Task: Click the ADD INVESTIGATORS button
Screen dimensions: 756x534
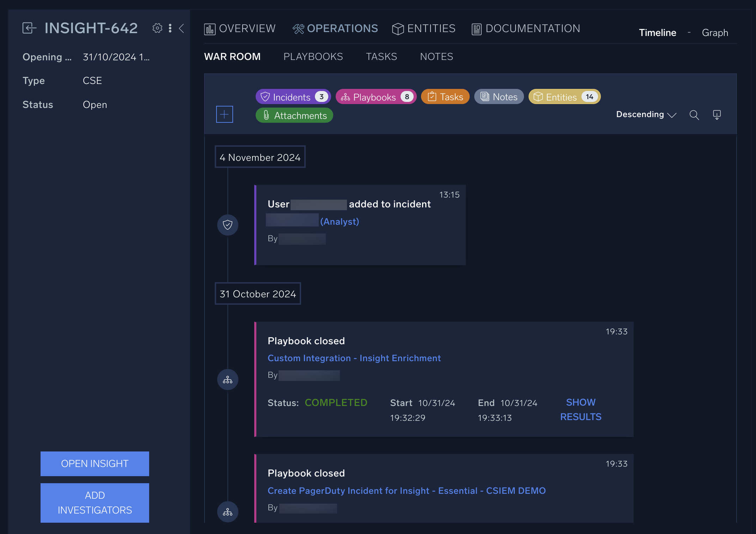Action: tap(94, 503)
